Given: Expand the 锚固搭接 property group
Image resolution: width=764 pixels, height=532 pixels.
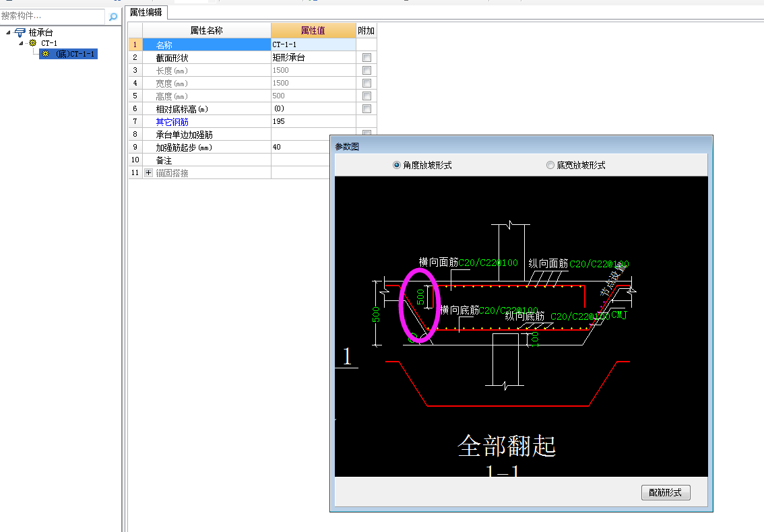Looking at the screenshot, I should tap(149, 172).
